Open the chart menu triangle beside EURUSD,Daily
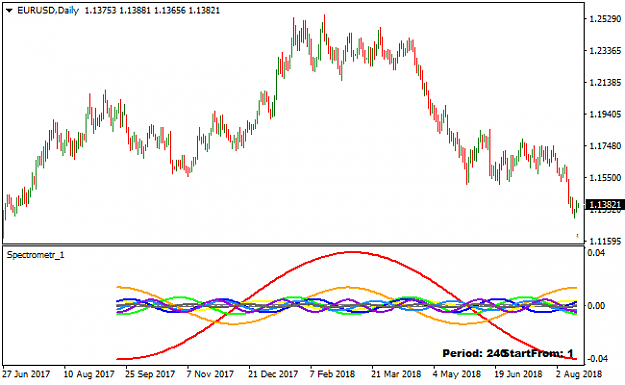 [9, 11]
